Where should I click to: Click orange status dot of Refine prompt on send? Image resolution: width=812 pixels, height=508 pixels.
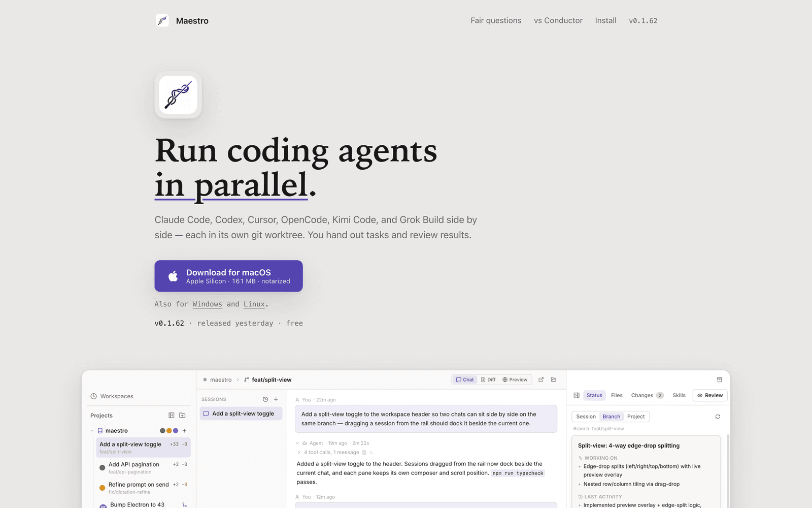[x=102, y=488]
